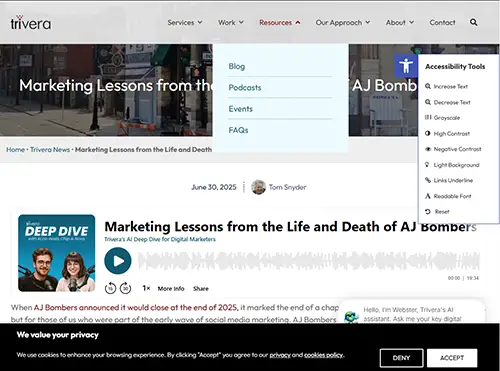Viewport: 500px width, 371px height.
Task: Click the Grayscale bars icon
Action: coord(428,117)
